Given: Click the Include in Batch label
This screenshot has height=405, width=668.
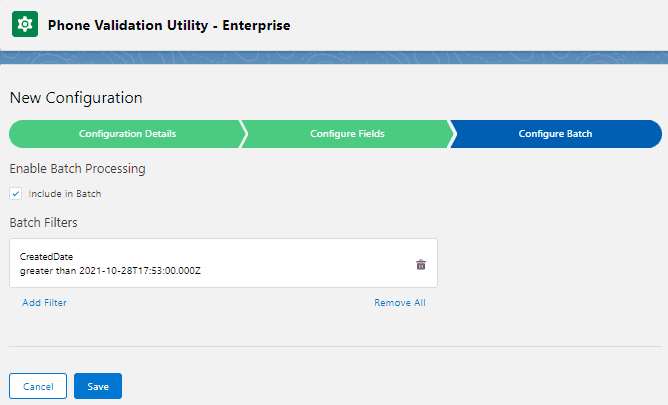Looking at the screenshot, I should [x=65, y=194].
